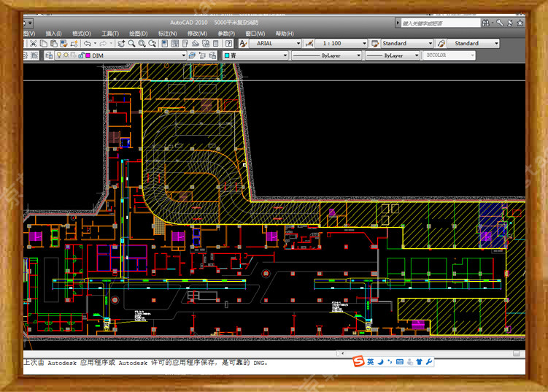The width and height of the screenshot is (548, 392).
Task: Select the Match Properties brush icon
Action: (63, 43)
